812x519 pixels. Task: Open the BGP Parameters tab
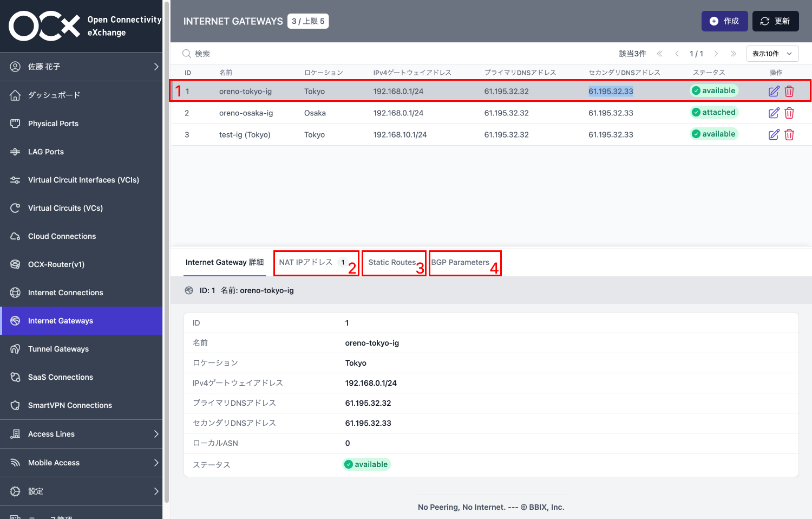460,262
